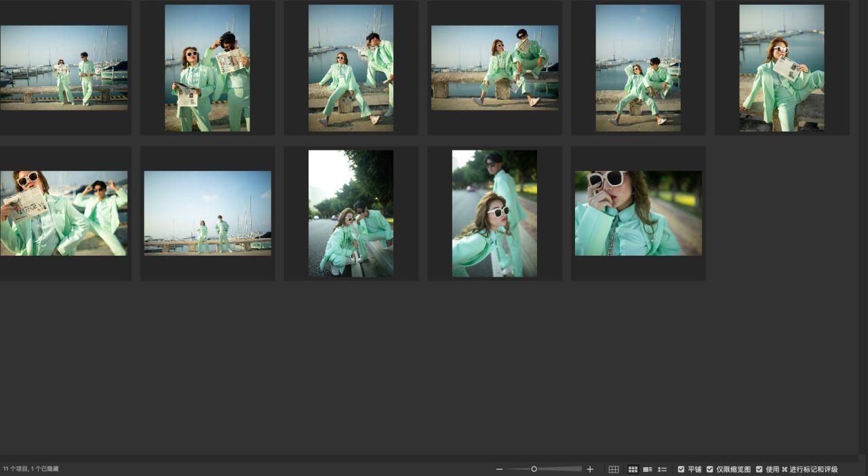Click the minus icon to shrink thumbnails
This screenshot has height=476, width=868.
click(500, 469)
